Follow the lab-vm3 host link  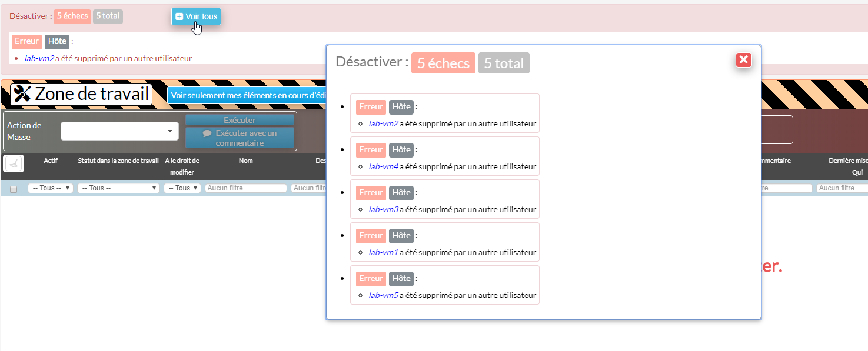pos(383,209)
